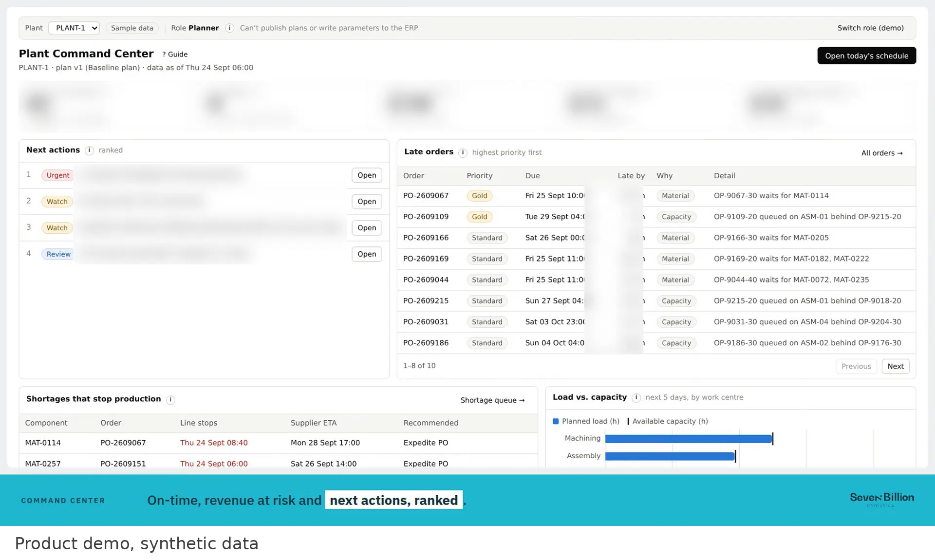Viewport: 935px width, 560px height.
Task: Click the Supplier ETA column header
Action: coord(313,423)
